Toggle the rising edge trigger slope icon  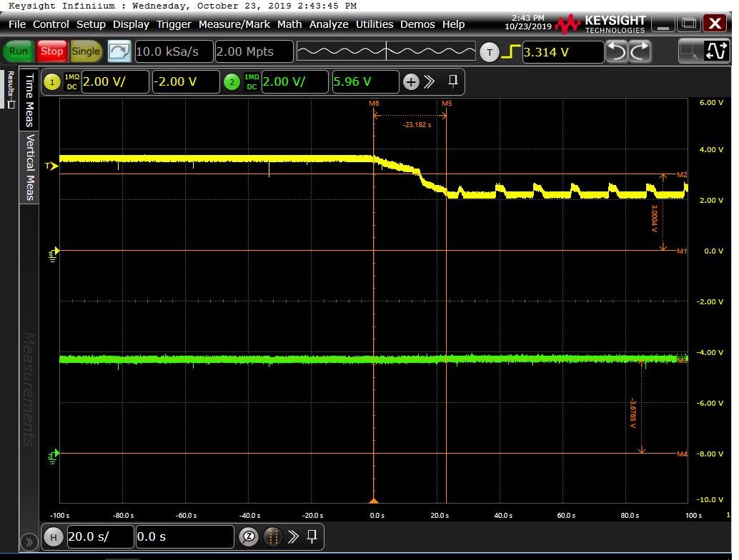(511, 51)
